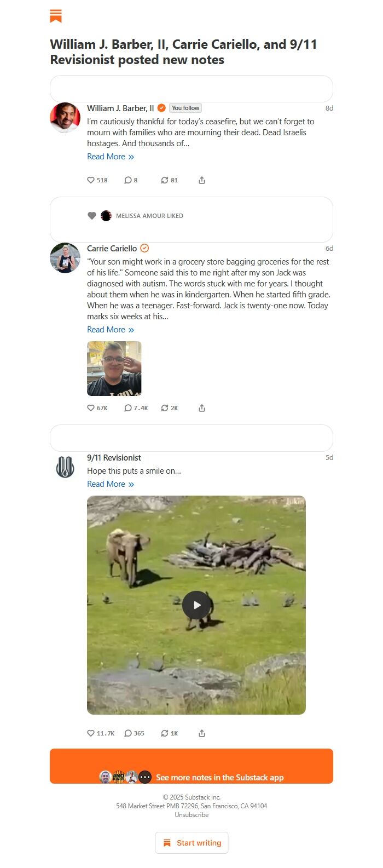
Task: Click the Substack bookmark logo at top
Action: pos(56,16)
